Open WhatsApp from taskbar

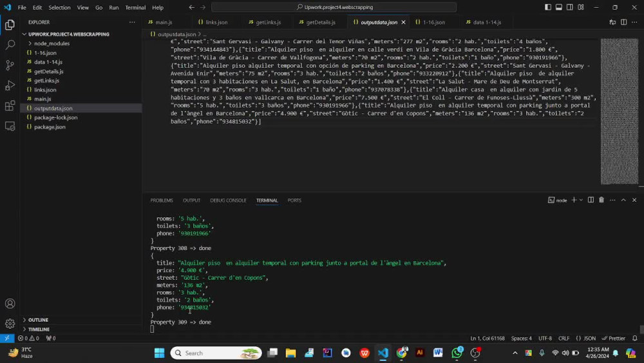457,353
